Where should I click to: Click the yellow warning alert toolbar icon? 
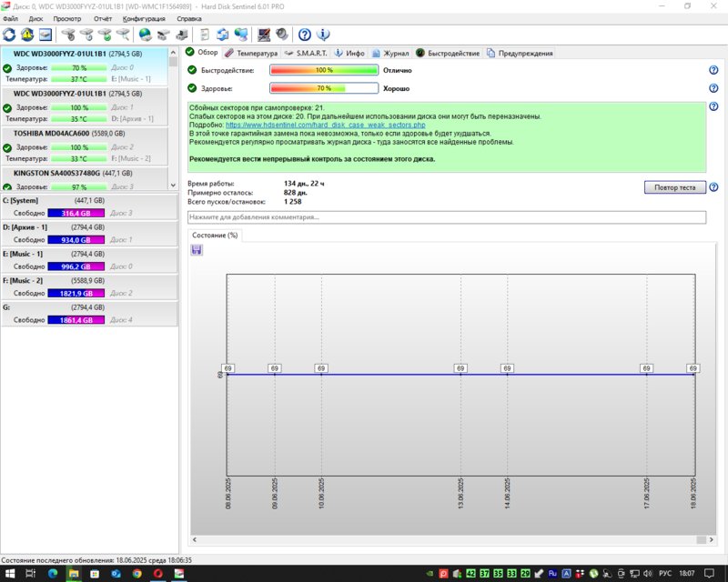click(x=27, y=35)
